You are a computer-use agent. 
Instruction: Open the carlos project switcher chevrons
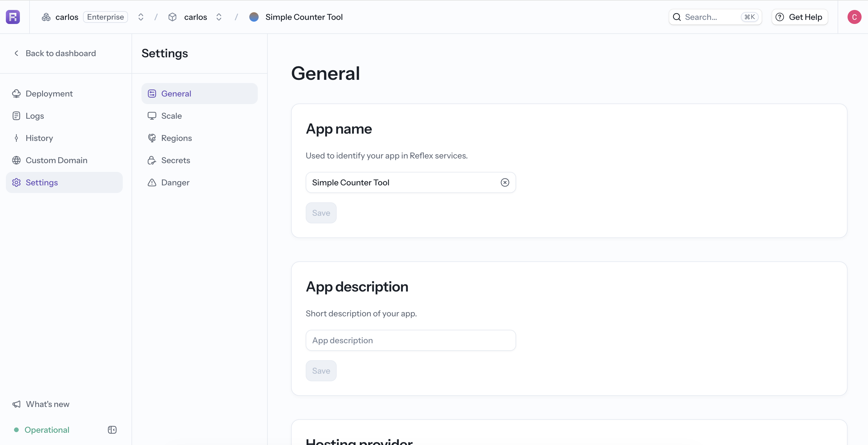pyautogui.click(x=219, y=17)
